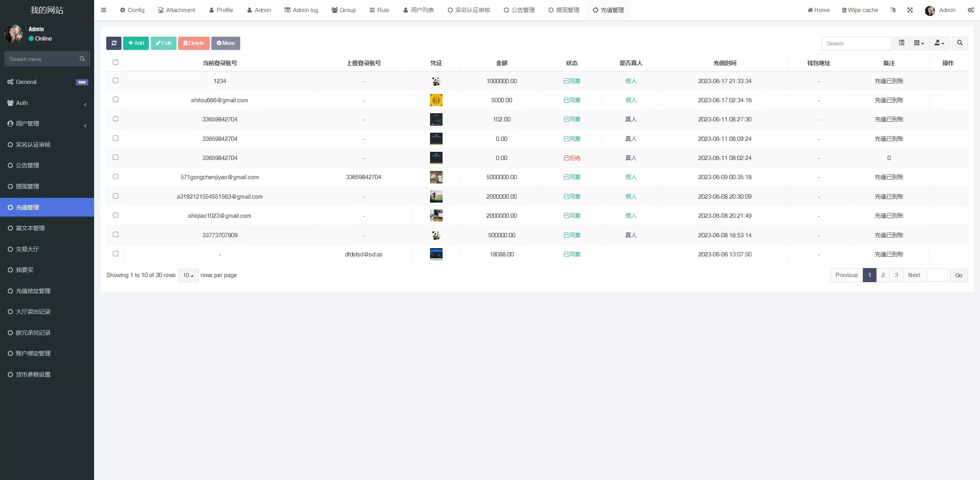The width and height of the screenshot is (980, 480).
Task: Click the sidebar menu search magnifier icon
Action: pyautogui.click(x=82, y=59)
